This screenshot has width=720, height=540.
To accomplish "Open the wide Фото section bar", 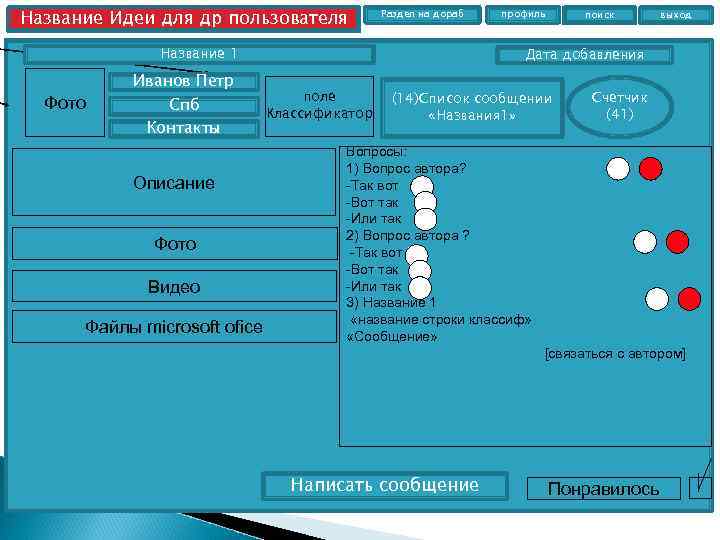I will 175,244.
